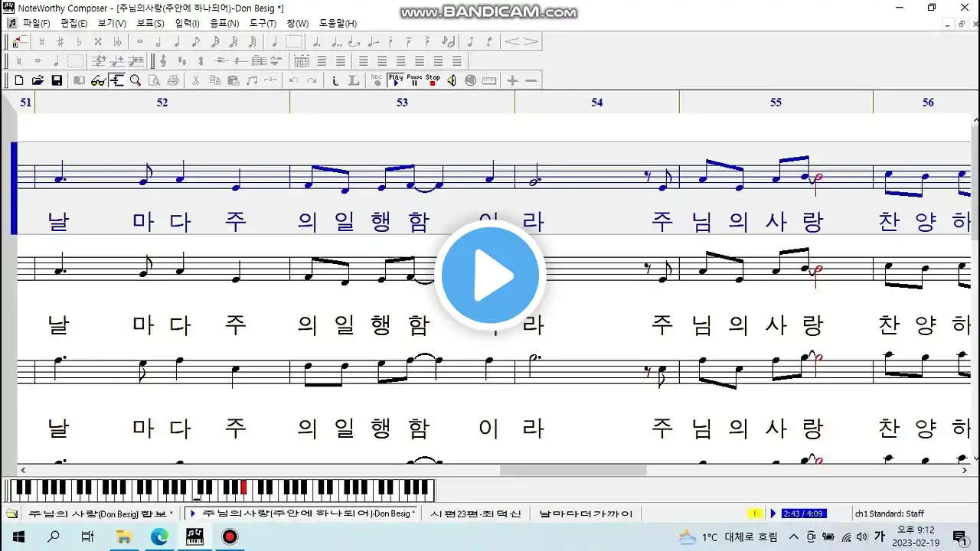The height and width of the screenshot is (551, 980).
Task: Click the horizontal scrollbar thumb
Action: click(x=573, y=471)
